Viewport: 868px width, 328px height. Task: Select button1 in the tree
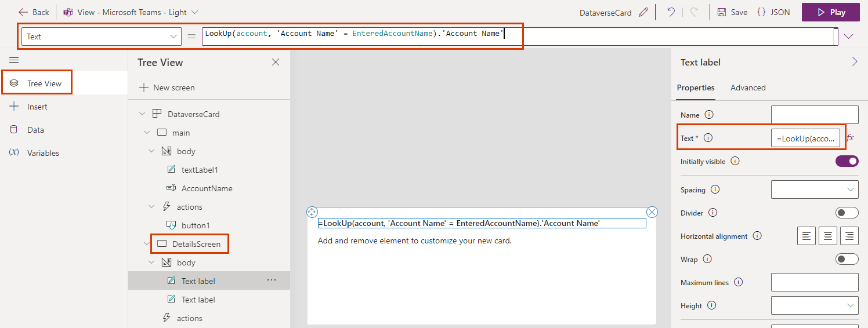[x=196, y=225]
